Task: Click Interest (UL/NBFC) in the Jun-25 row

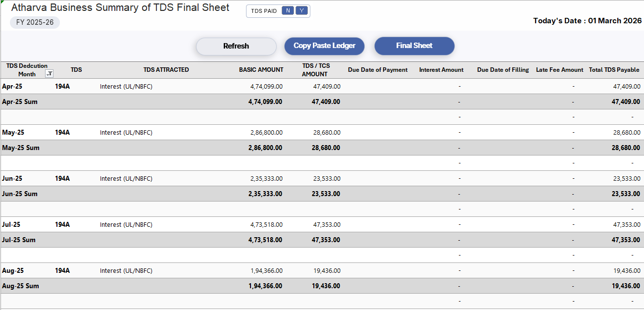Action: (x=125, y=178)
